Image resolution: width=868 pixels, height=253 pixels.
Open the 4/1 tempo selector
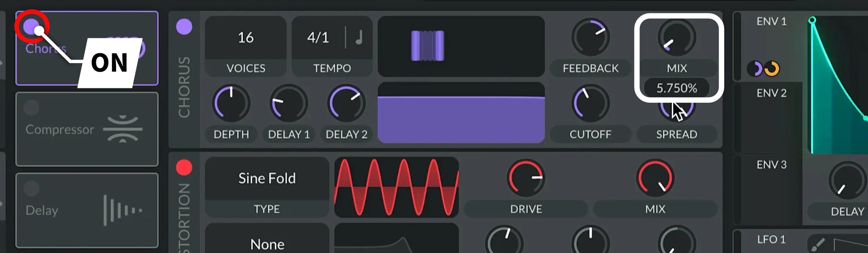[318, 38]
